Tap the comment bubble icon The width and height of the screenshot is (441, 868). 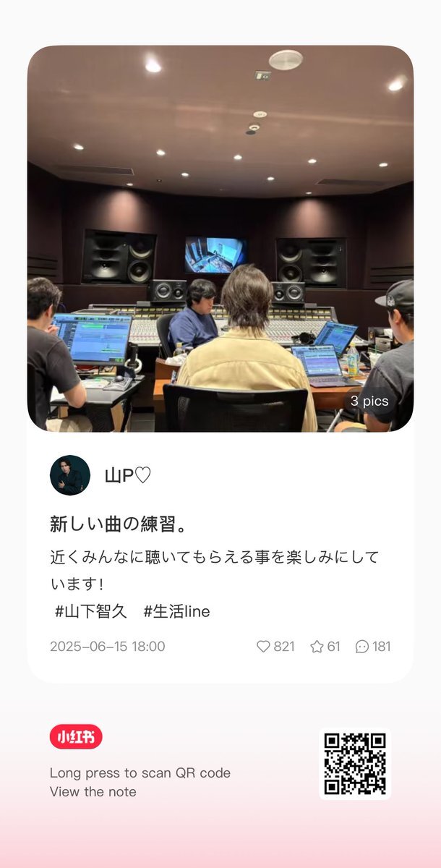[x=362, y=647]
